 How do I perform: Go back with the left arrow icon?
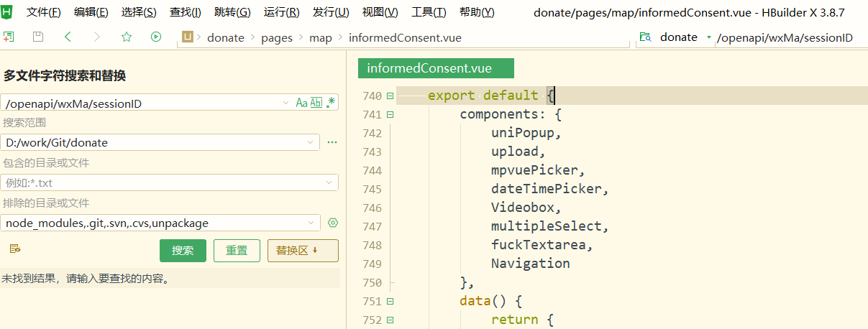68,37
